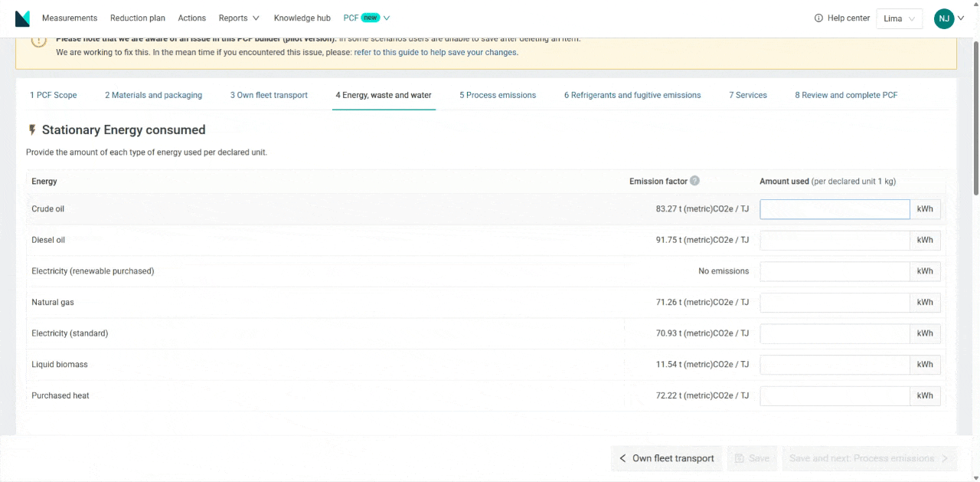Focus the Electricity (standard) amount field
This screenshot has width=980, height=482.
835,333
